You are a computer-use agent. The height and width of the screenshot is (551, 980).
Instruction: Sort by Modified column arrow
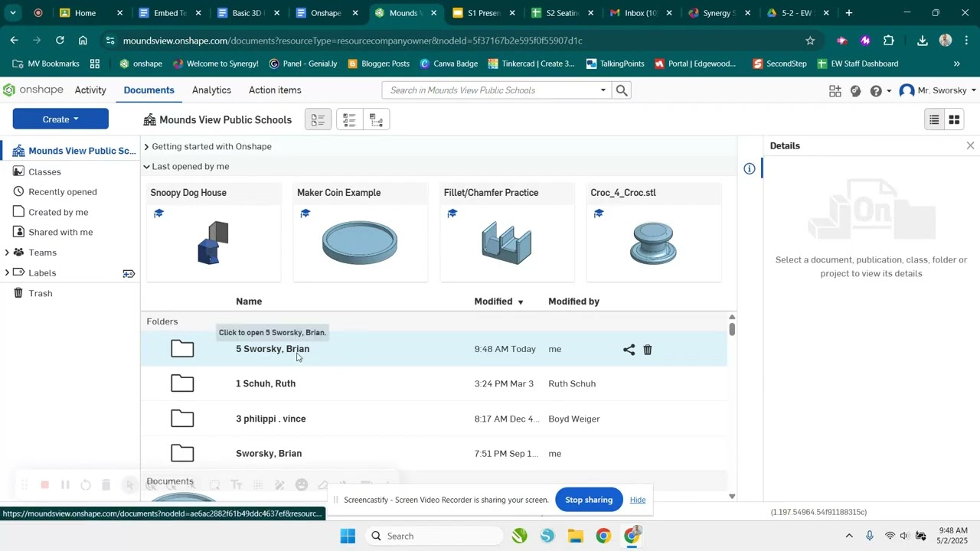521,302
